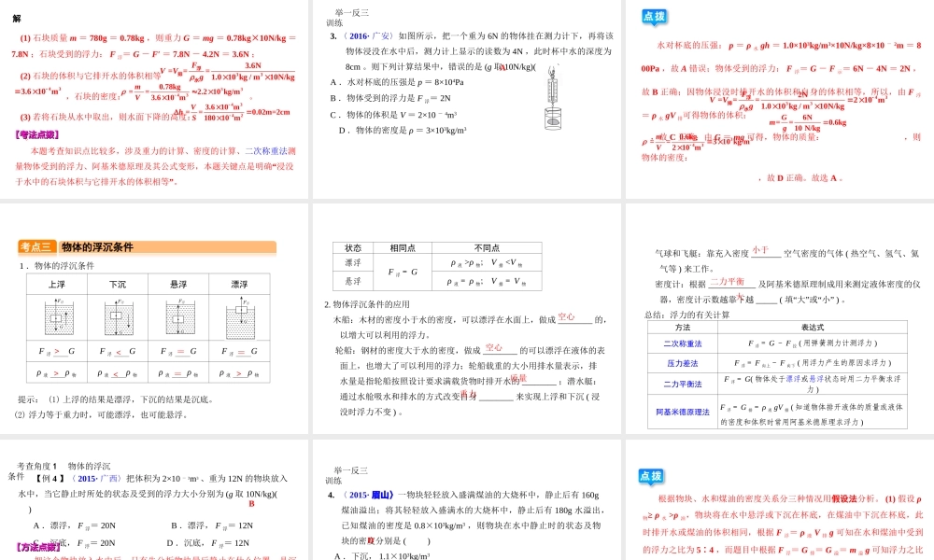Click 二力平衡法 in the 方法 column
This screenshot has height=560, width=934.
point(683,384)
